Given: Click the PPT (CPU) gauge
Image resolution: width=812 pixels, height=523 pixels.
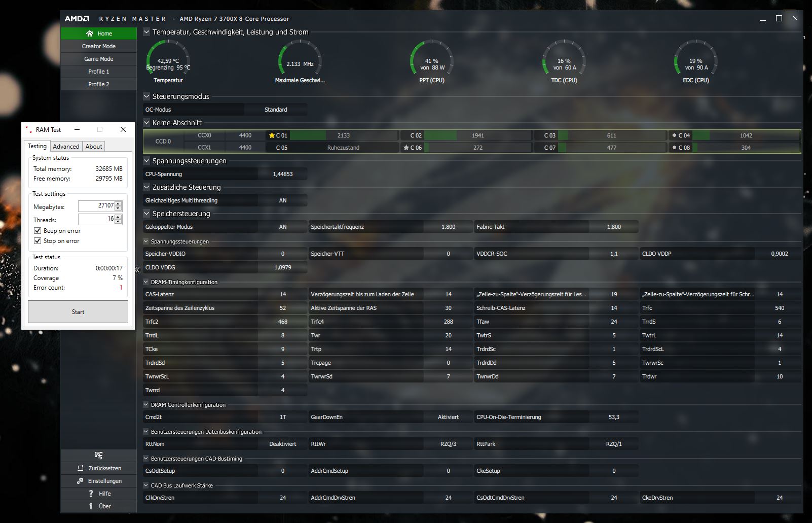Looking at the screenshot, I should click(x=432, y=62).
